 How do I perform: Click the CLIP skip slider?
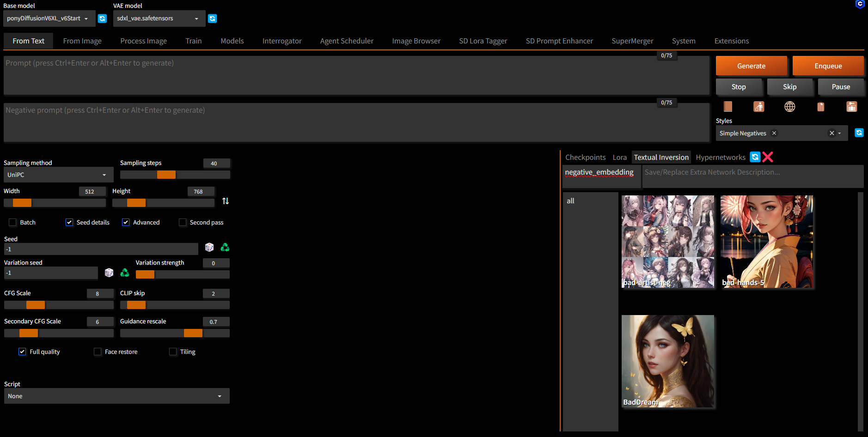pyautogui.click(x=175, y=305)
